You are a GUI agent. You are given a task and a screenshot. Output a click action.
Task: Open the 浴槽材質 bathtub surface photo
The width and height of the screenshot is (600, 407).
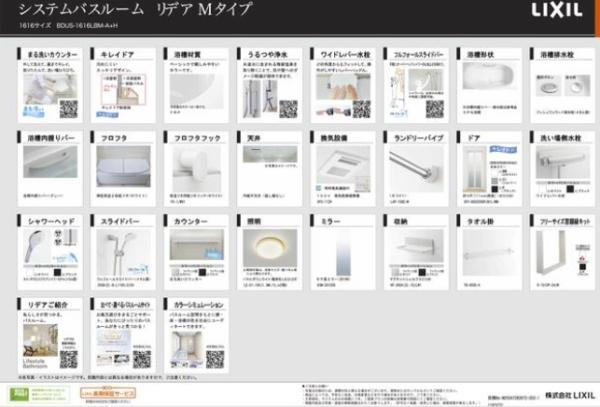197,91
